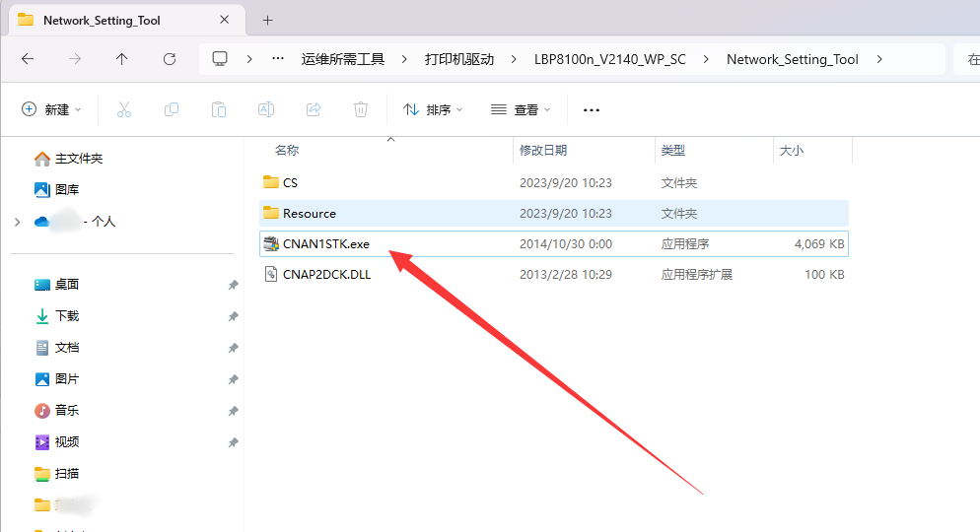Open 下载 (Downloads) in sidebar
Screen dimensions: 980x532
click(x=56, y=316)
